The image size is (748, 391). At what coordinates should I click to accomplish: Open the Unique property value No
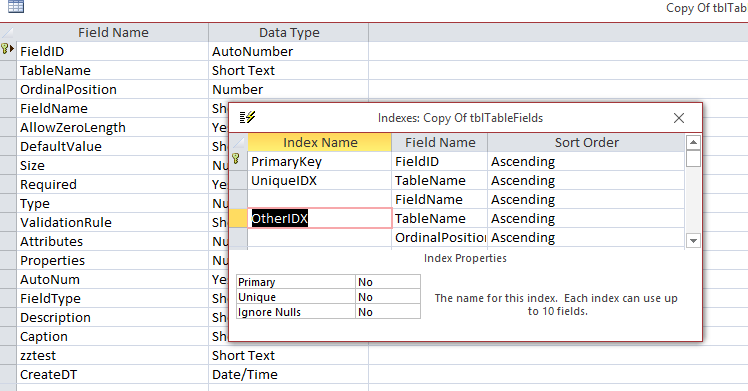pyautogui.click(x=388, y=297)
